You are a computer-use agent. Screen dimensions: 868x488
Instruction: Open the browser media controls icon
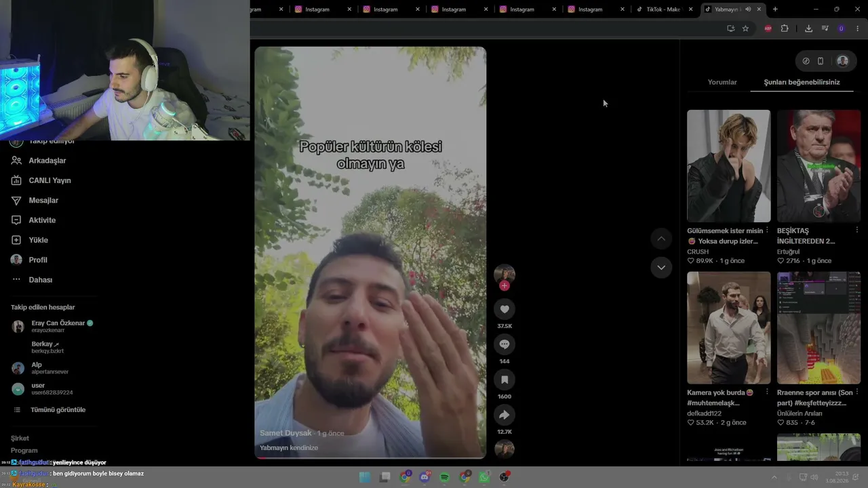[825, 28]
